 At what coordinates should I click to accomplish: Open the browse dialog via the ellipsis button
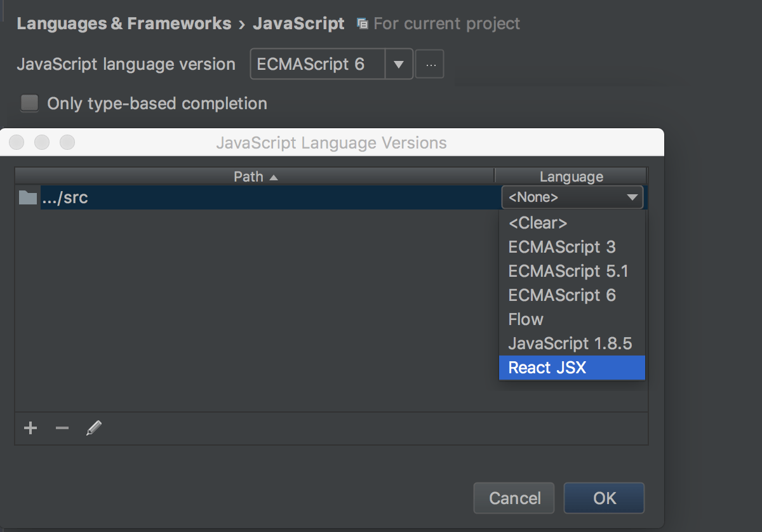pos(429,63)
